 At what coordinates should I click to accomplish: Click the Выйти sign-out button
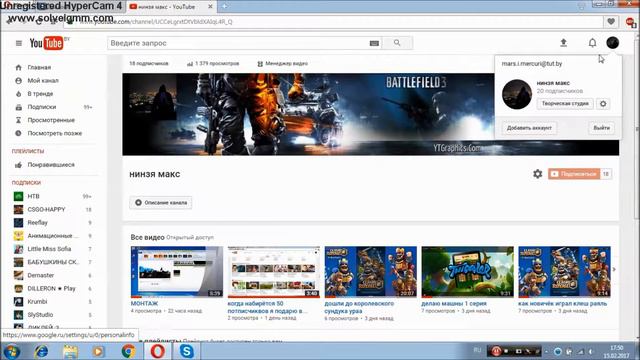pyautogui.click(x=601, y=128)
